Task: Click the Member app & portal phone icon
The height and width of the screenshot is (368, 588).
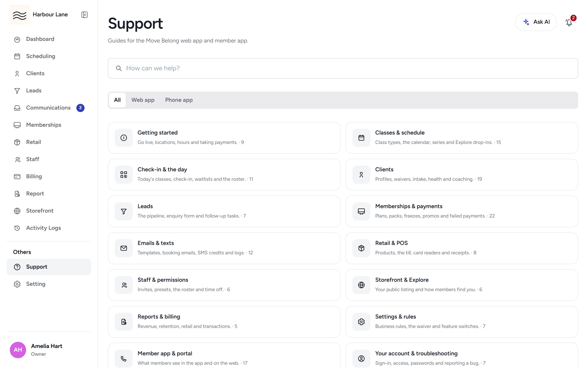Action: coord(124,359)
